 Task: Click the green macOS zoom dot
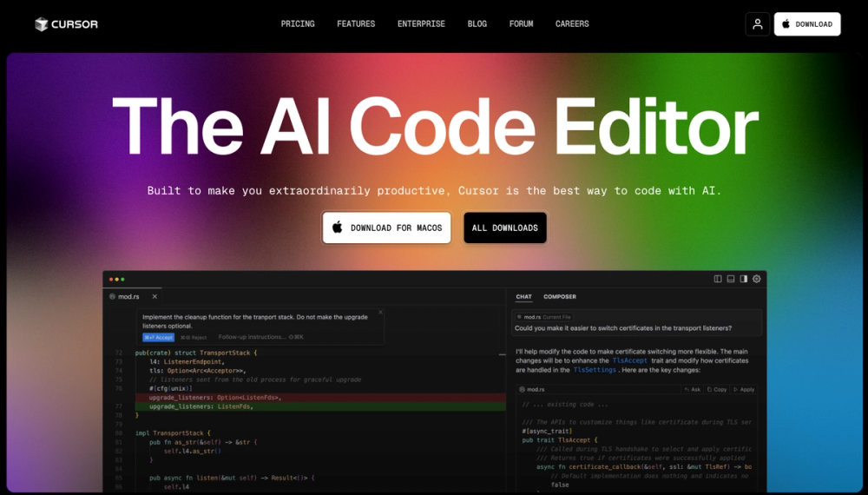pos(122,280)
